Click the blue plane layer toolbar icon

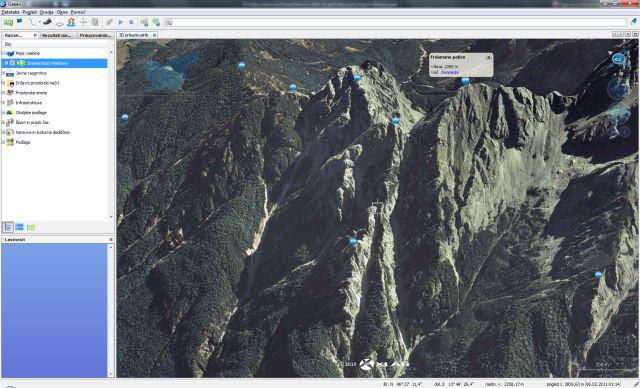tap(60, 23)
